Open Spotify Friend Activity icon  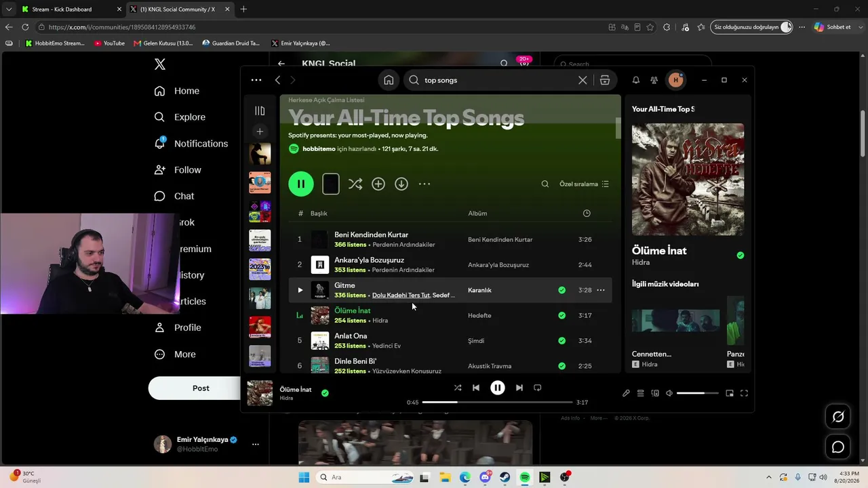654,80
